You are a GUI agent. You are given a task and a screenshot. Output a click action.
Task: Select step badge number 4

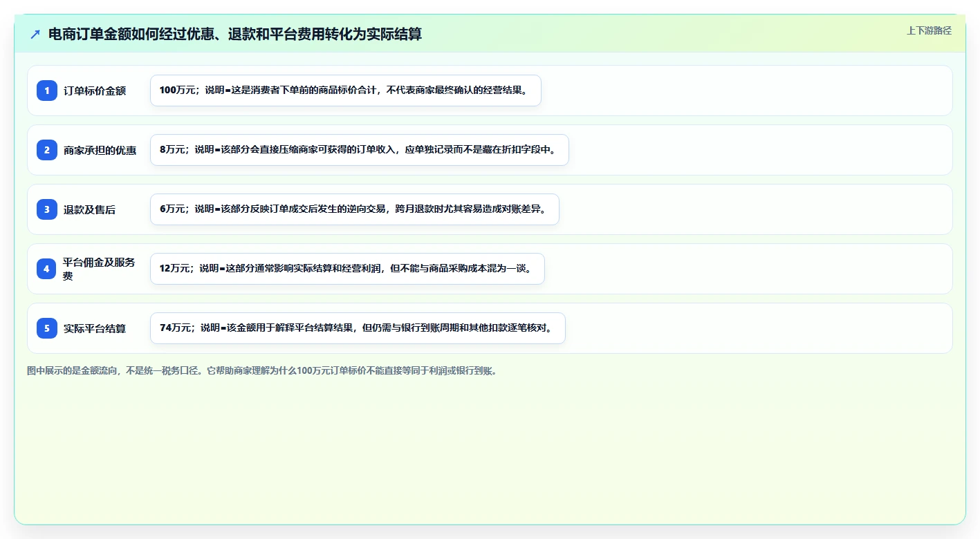47,268
